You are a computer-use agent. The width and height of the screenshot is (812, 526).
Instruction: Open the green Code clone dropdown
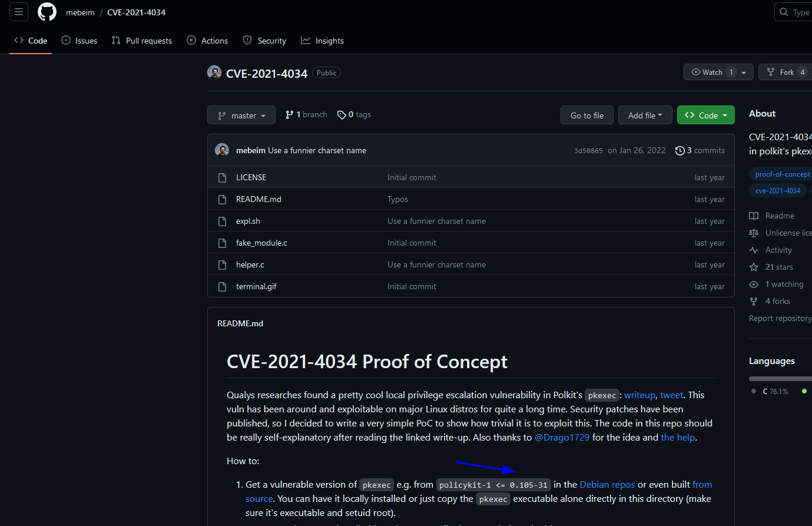pyautogui.click(x=706, y=115)
